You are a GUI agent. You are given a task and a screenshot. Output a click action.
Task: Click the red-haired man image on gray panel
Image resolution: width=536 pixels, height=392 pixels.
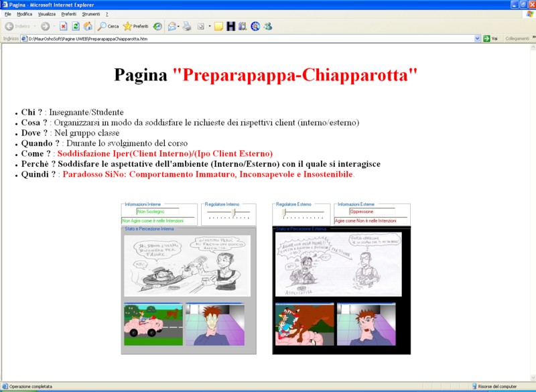click(215, 324)
